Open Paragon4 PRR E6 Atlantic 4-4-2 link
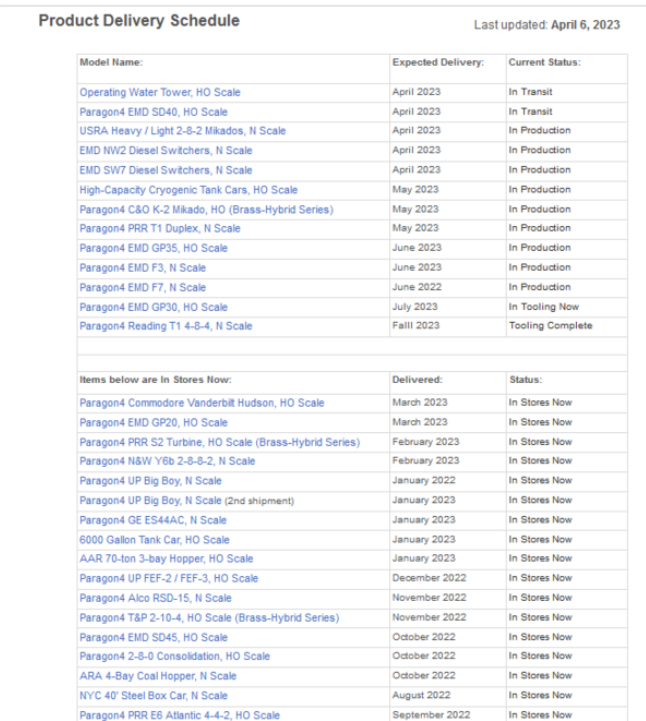646x721 pixels. click(x=179, y=715)
